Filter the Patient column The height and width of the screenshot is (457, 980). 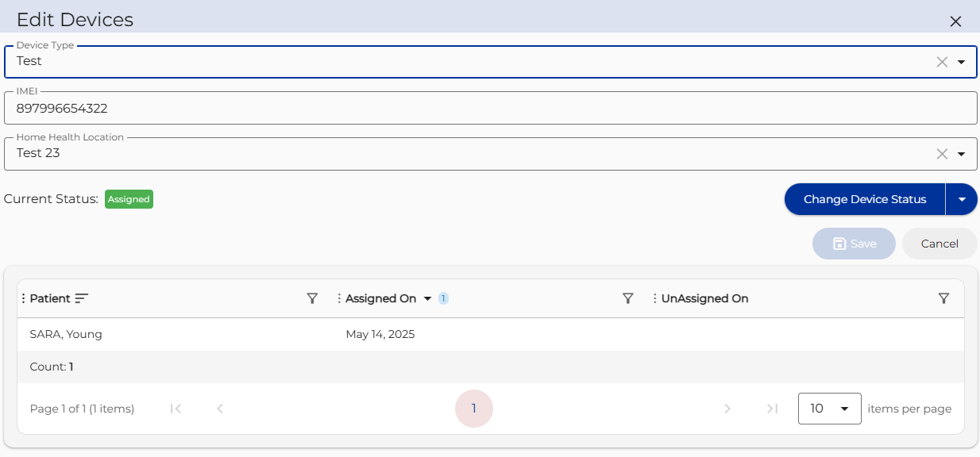pos(312,298)
